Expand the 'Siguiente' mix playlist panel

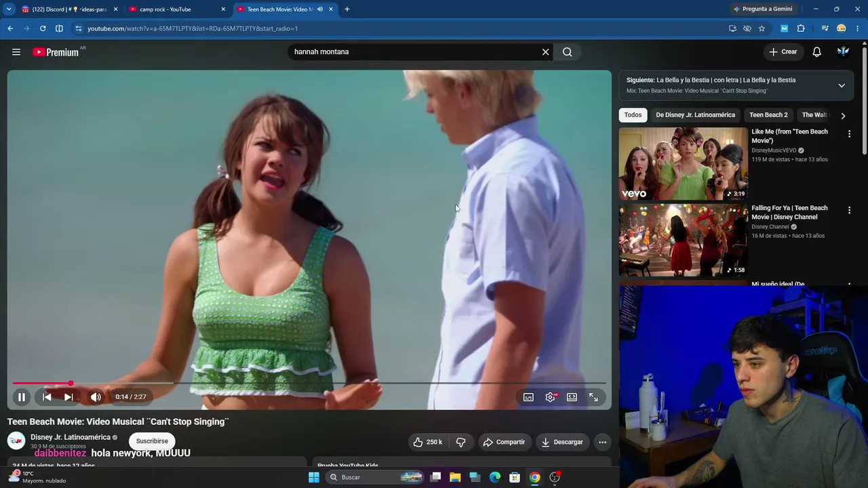tap(842, 85)
